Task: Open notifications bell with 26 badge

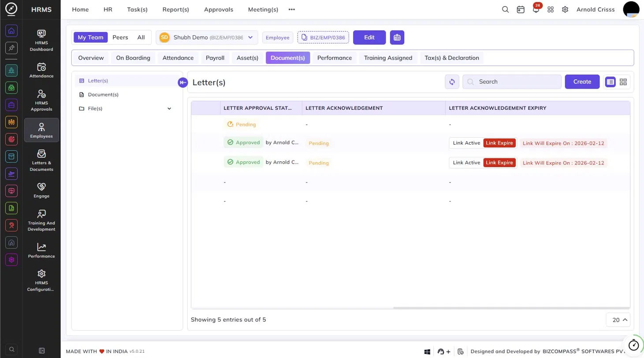Action: (x=536, y=9)
